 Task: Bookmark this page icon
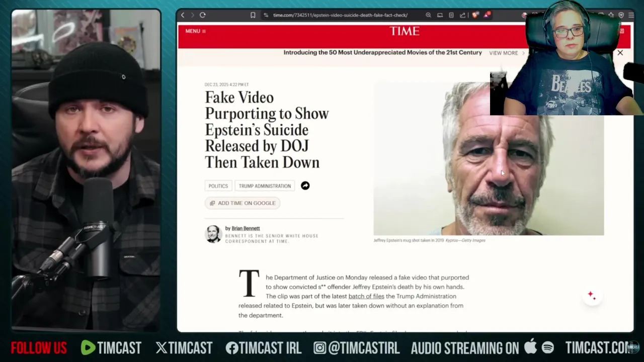(x=253, y=15)
